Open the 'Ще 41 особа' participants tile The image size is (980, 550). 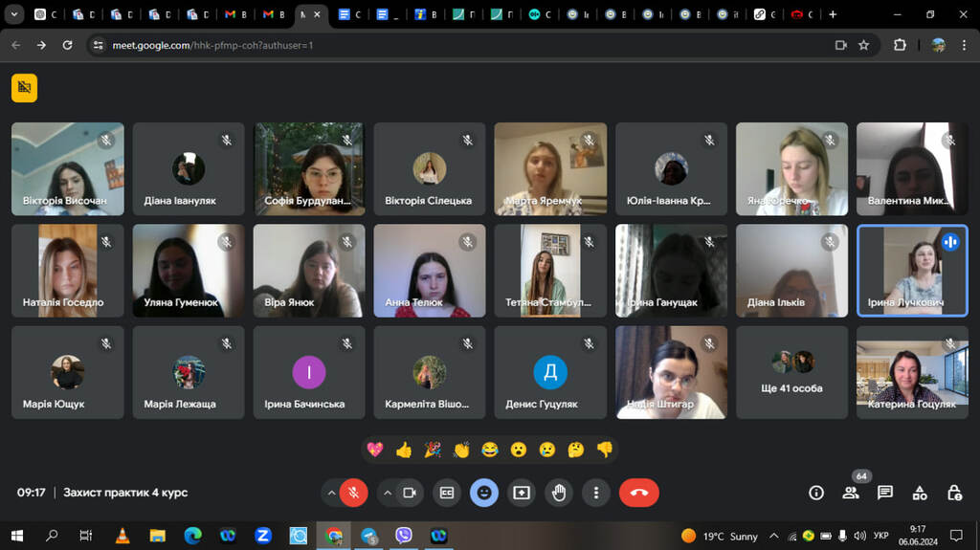click(x=791, y=372)
